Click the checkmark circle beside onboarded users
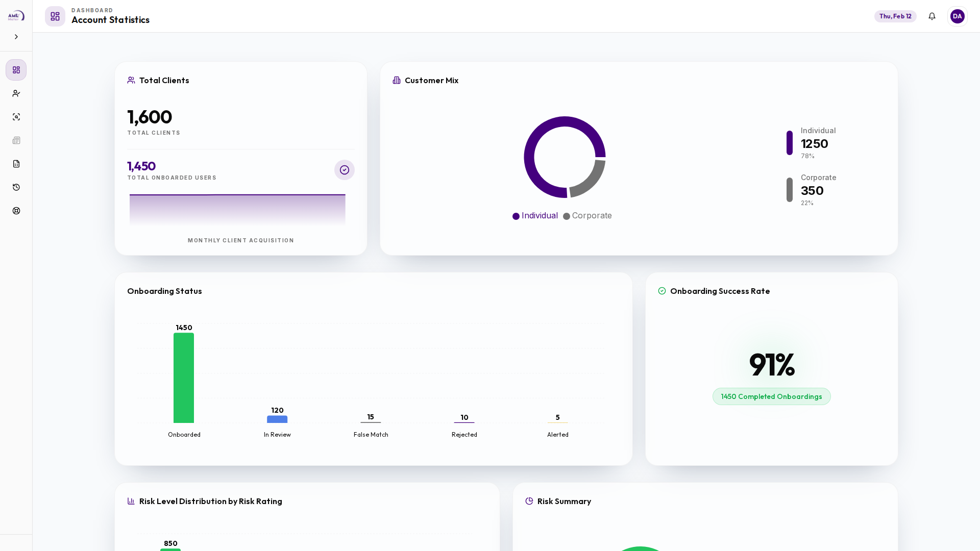Screen dimensions: 980x551 344,170
